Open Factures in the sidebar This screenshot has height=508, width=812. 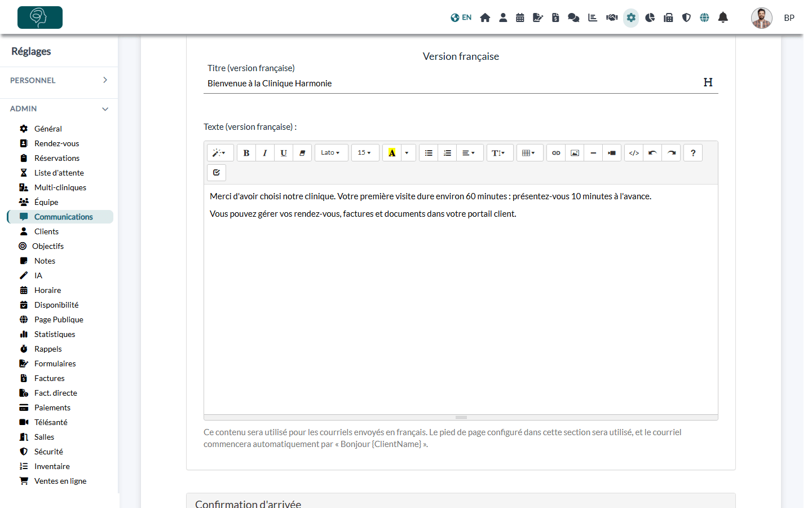pyautogui.click(x=50, y=378)
